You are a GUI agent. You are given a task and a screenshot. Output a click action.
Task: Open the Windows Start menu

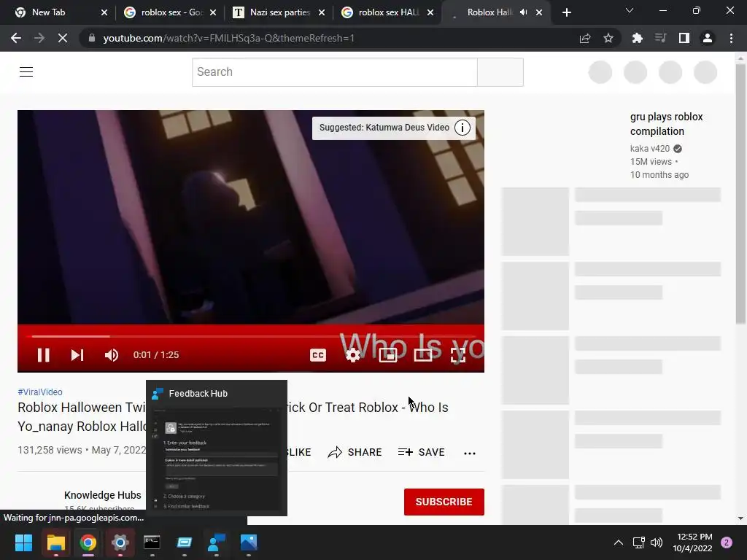tap(23, 542)
